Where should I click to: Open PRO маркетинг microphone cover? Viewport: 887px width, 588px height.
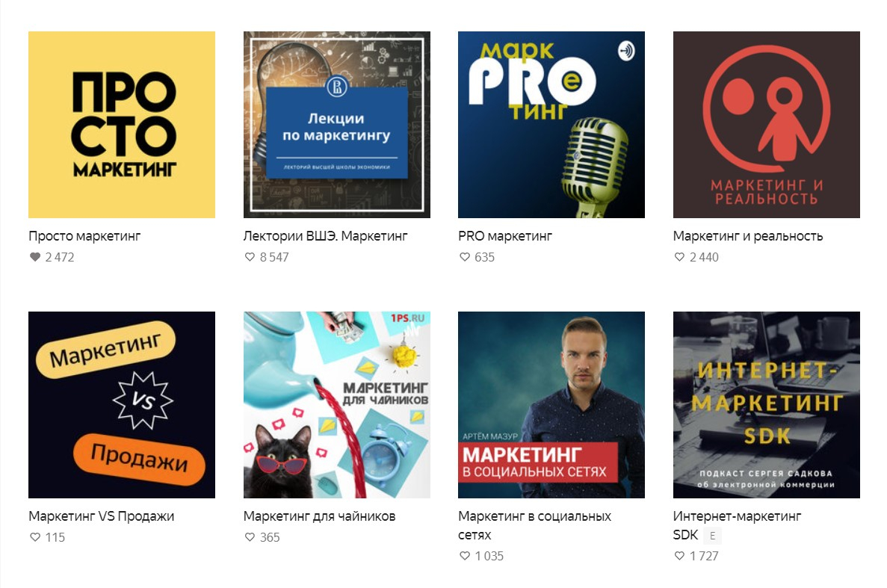click(x=551, y=124)
